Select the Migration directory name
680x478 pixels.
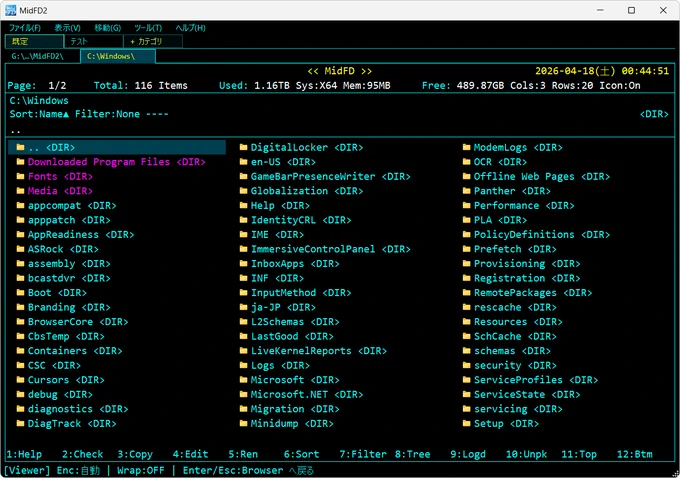tap(278, 409)
